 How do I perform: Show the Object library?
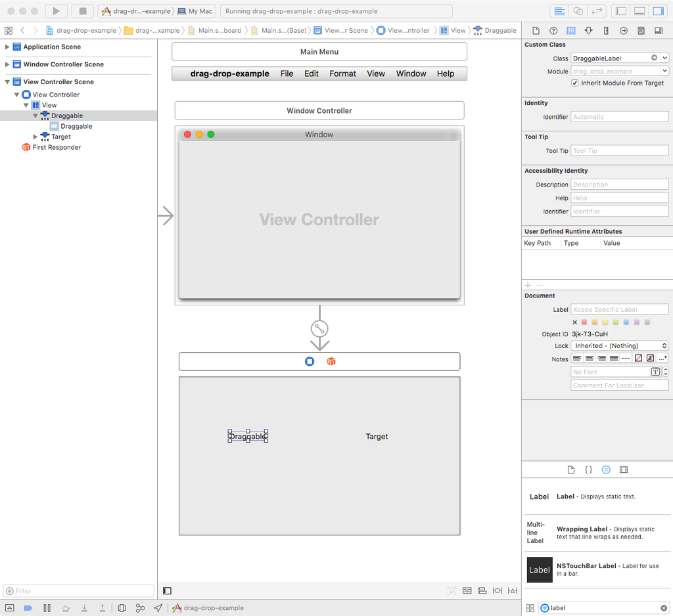point(606,470)
